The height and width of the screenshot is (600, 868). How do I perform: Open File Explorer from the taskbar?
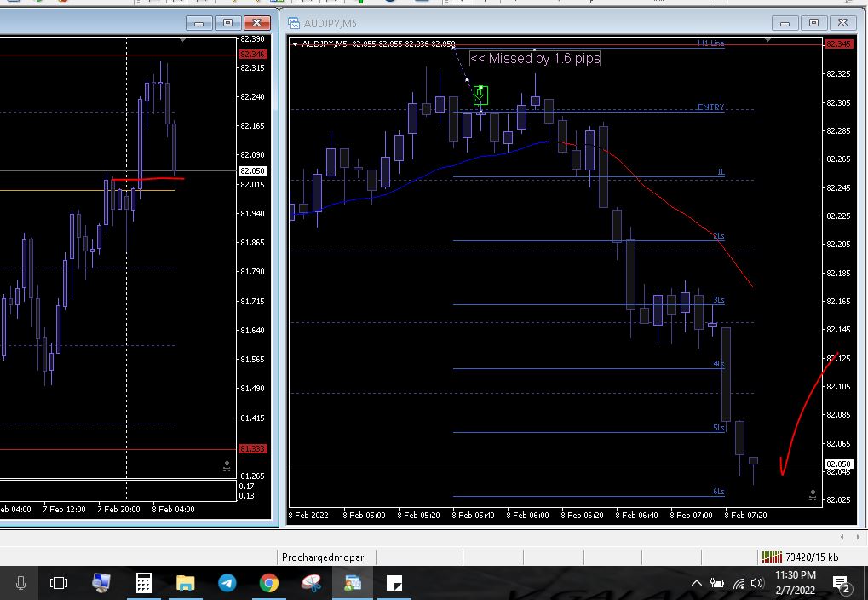186,583
